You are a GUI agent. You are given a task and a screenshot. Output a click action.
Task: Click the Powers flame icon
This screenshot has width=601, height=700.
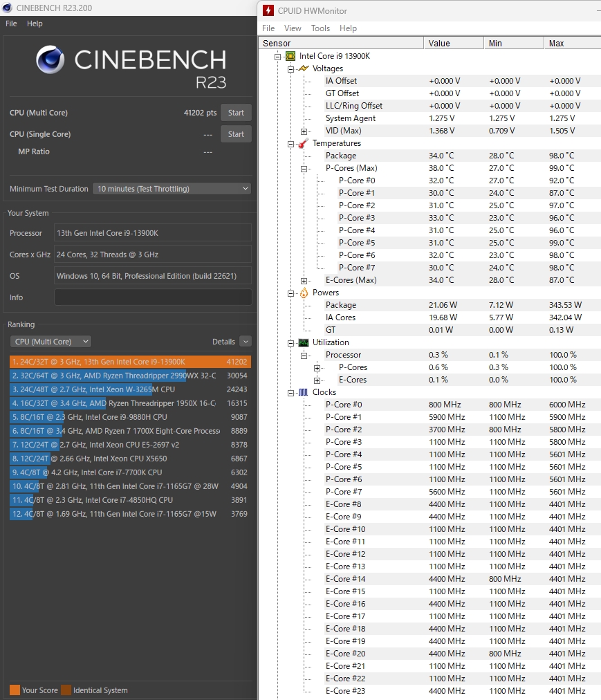(304, 293)
